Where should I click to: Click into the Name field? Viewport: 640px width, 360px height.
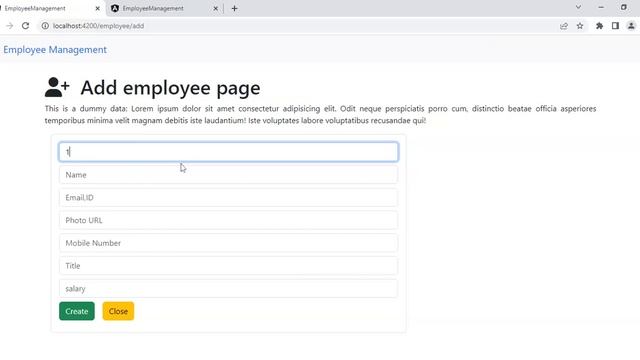pos(229,175)
